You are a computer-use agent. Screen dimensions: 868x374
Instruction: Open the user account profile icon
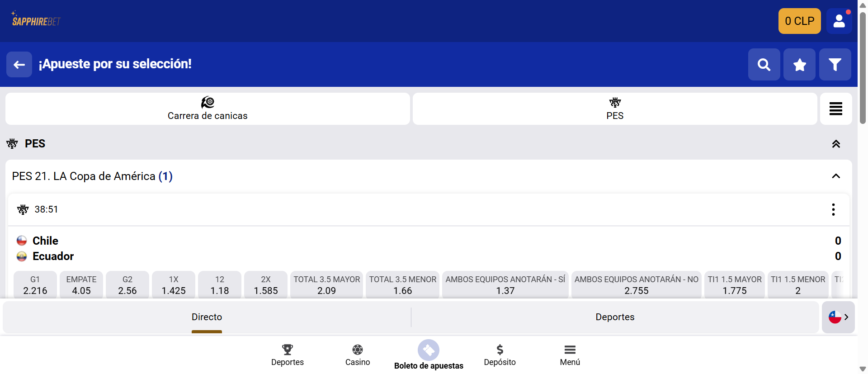[839, 21]
